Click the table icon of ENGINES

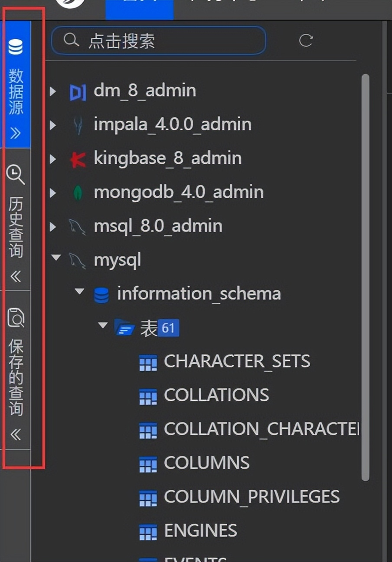(x=148, y=532)
